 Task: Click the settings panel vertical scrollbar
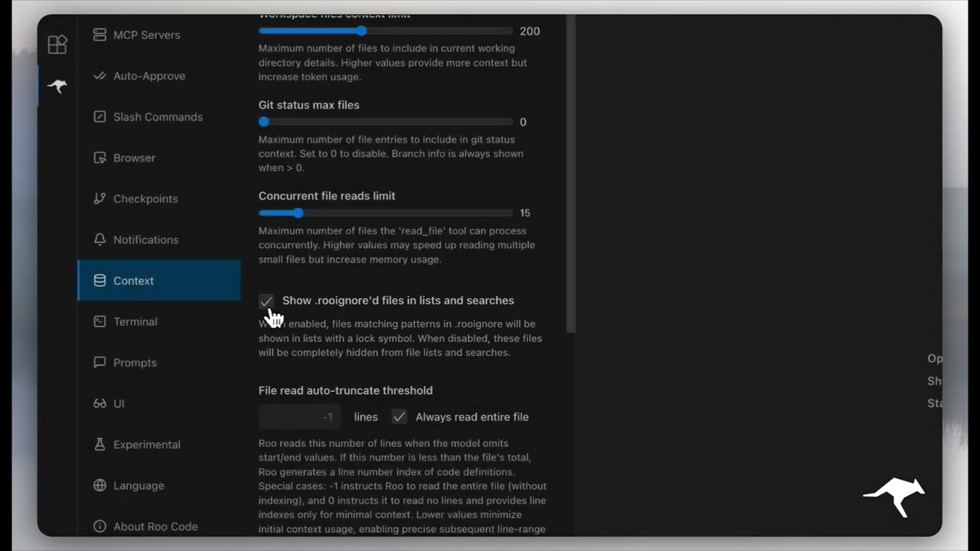pyautogui.click(x=570, y=174)
